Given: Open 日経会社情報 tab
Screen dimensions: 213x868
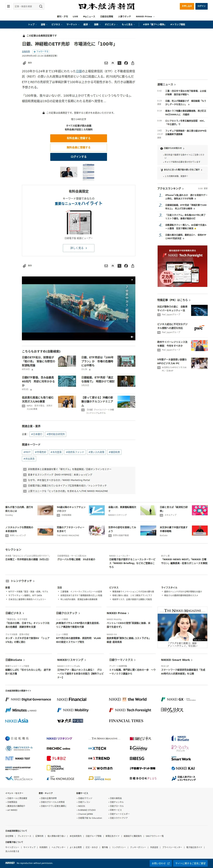Looking at the screenshot, I should pos(106,17).
